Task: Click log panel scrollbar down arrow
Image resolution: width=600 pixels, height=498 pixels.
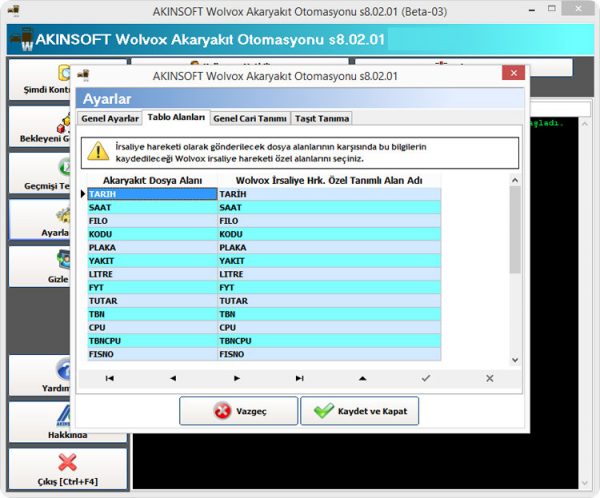Action: point(584,483)
